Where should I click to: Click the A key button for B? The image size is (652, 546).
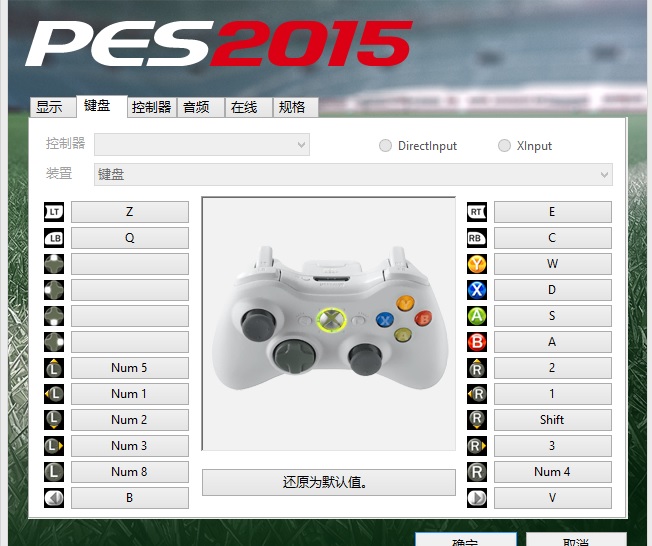[553, 342]
